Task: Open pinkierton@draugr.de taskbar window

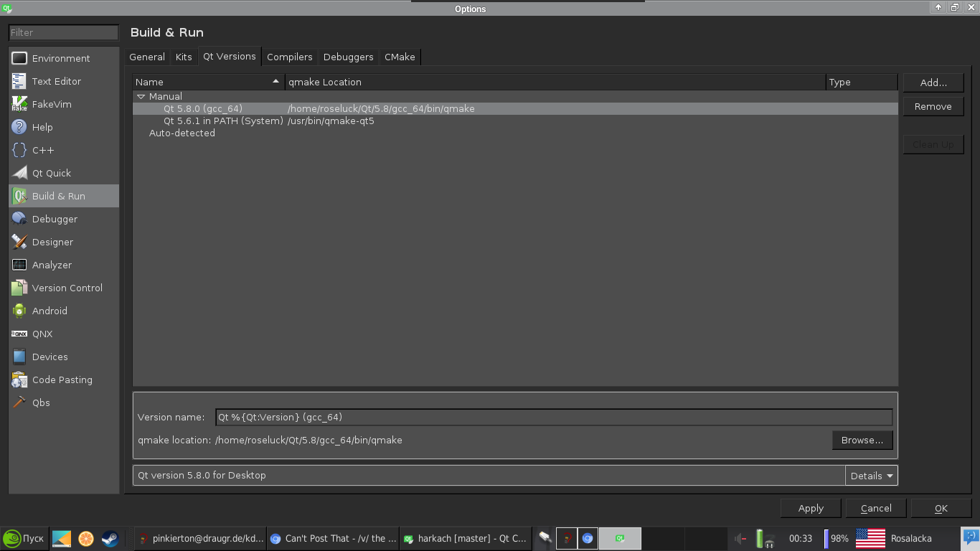Action: (x=199, y=538)
